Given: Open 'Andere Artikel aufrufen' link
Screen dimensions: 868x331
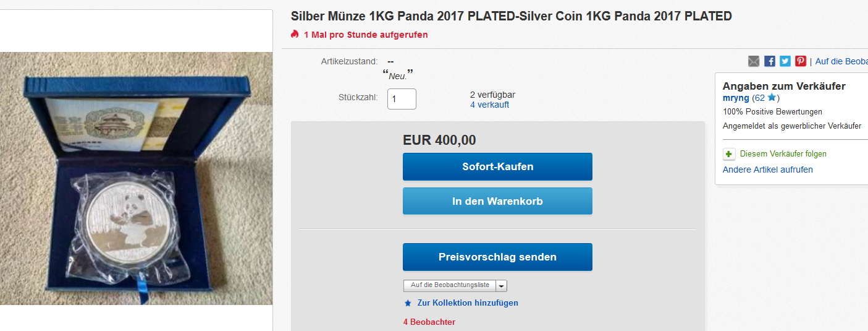Looking at the screenshot, I should (767, 170).
